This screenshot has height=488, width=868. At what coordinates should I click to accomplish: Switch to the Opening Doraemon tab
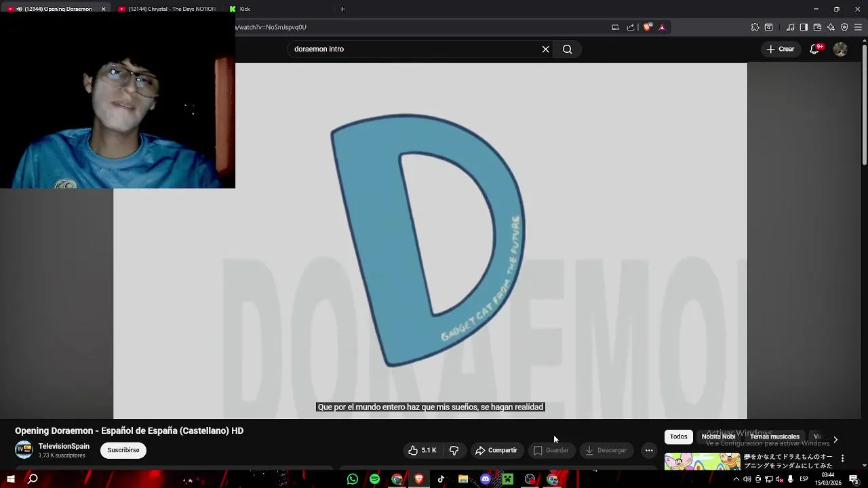click(x=58, y=9)
